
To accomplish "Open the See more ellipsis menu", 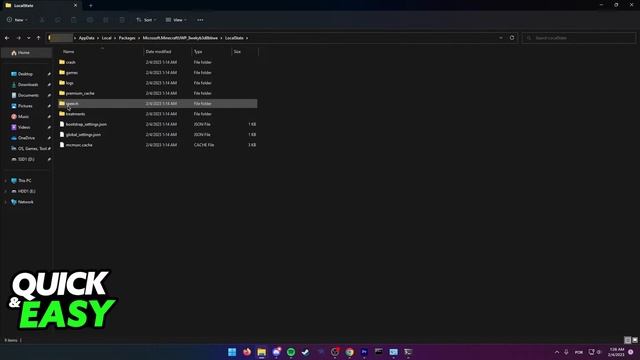I will (200, 20).
